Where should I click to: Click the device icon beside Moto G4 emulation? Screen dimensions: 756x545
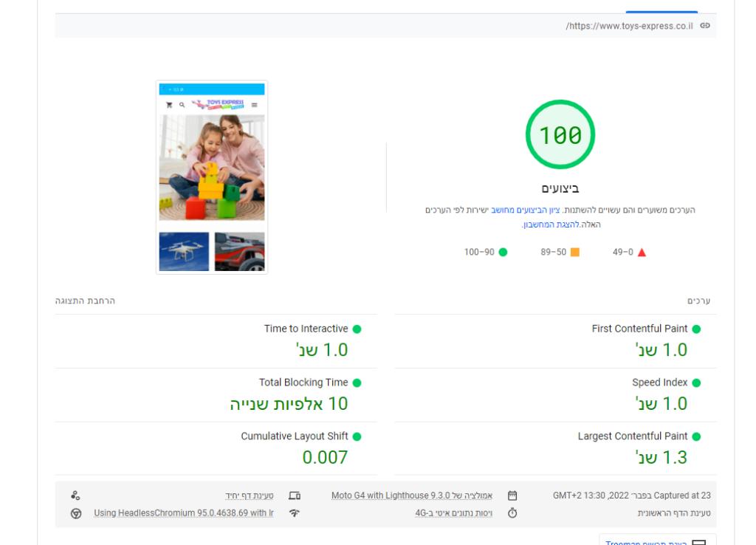[x=294, y=496]
